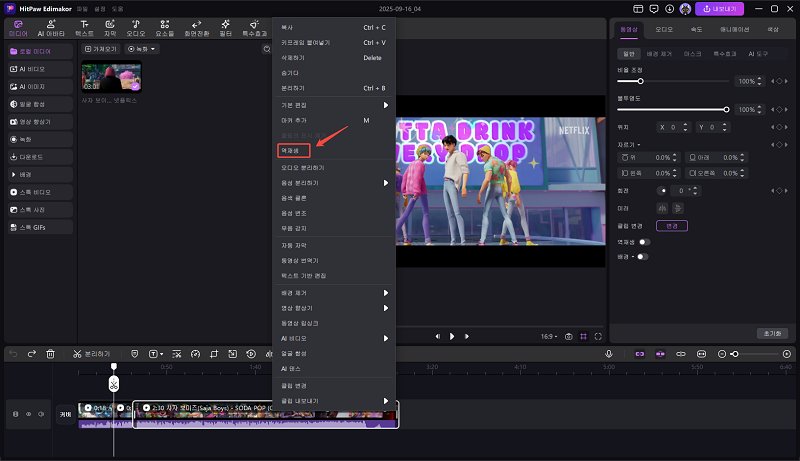This screenshot has width=800, height=461.
Task: Toggle the track lock icon
Action: coord(15,414)
